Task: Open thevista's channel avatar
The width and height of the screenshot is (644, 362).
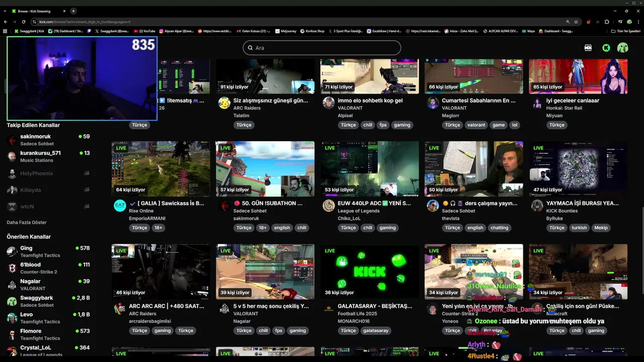Action: click(x=433, y=206)
